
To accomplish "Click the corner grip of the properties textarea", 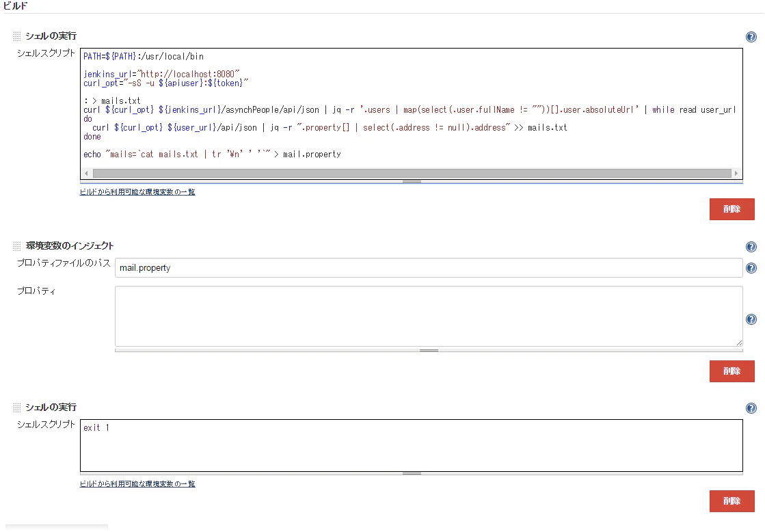I will 739,343.
